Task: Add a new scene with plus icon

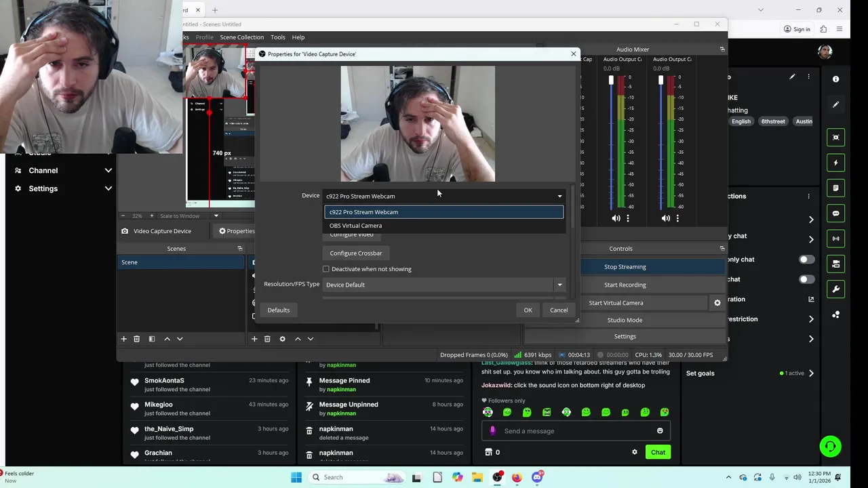Action: tap(123, 339)
